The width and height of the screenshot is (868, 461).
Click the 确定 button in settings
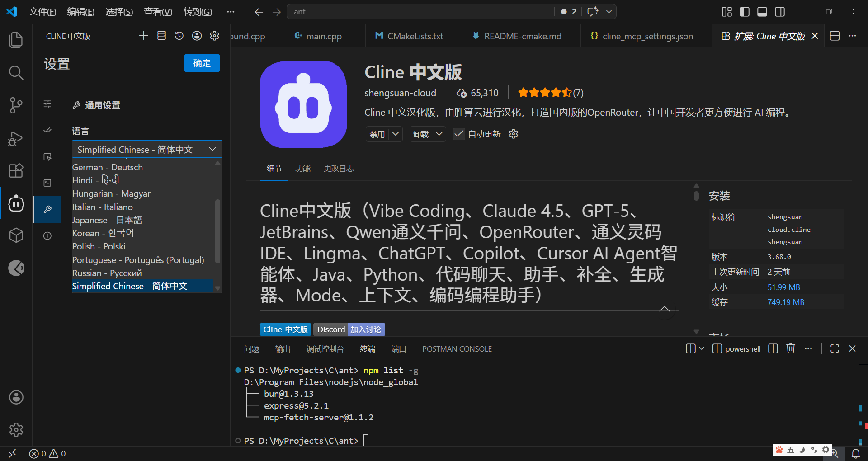point(202,63)
